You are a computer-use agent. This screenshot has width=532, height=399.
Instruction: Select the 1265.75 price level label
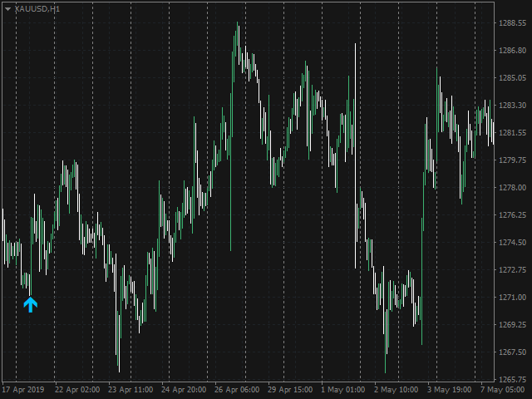tap(513, 379)
